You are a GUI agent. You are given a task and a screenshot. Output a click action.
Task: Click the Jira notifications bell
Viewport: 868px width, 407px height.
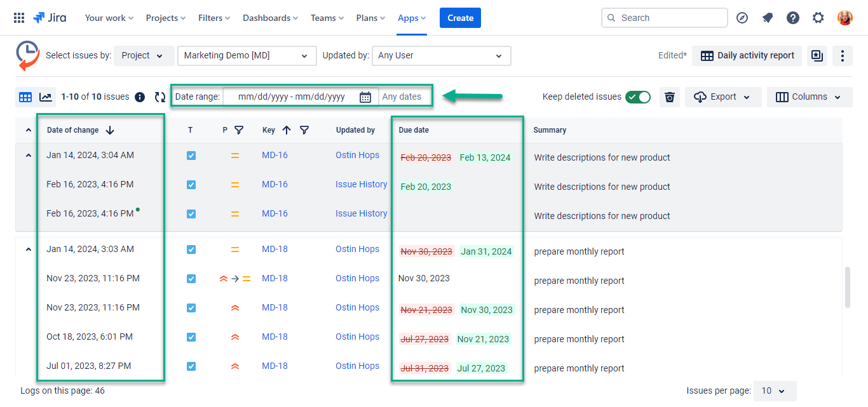pyautogui.click(x=767, y=17)
